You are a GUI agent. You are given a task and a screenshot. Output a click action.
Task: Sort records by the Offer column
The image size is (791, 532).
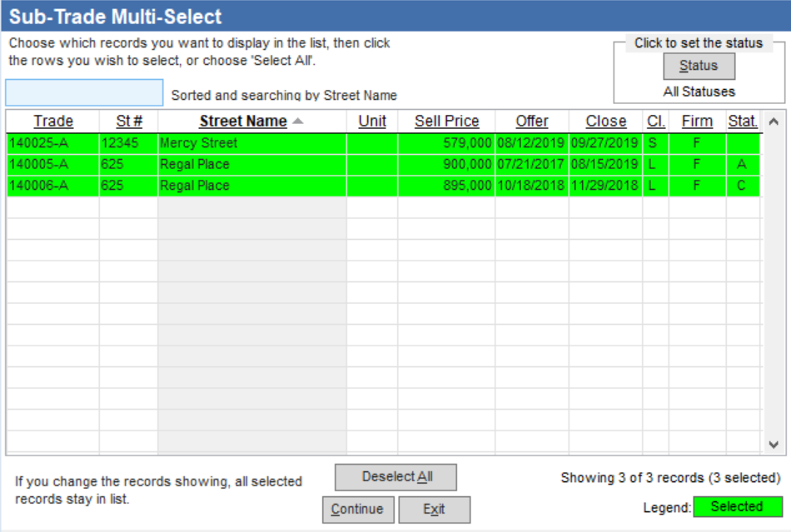click(532, 121)
